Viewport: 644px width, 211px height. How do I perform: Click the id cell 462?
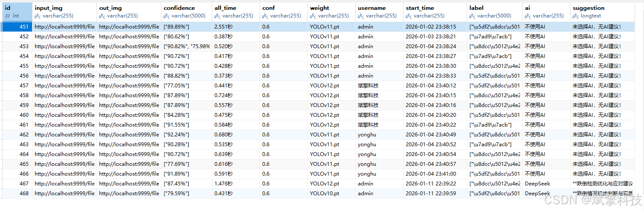17,134
